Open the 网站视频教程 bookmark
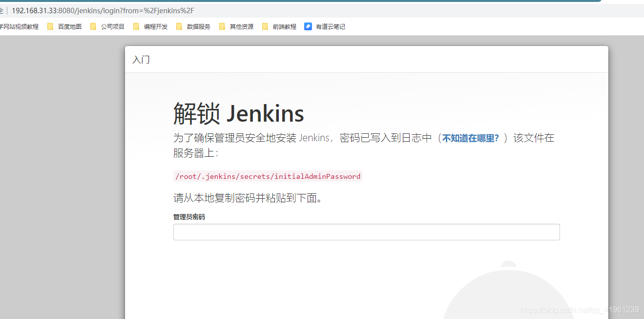The image size is (644, 319). click(20, 27)
